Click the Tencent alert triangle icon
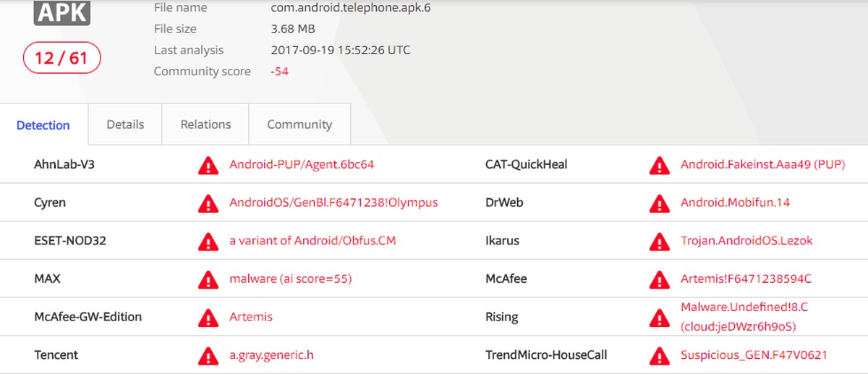This screenshot has height=374, width=868. click(208, 355)
